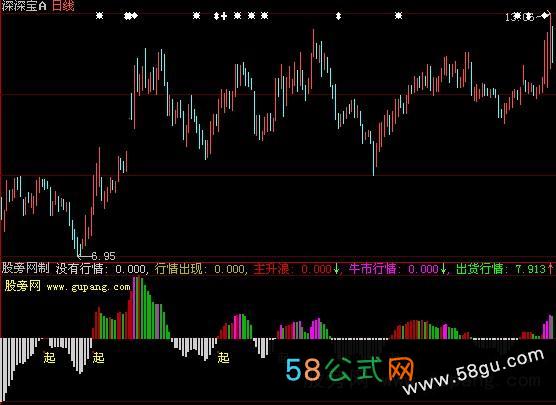Open the 股旁网制 indicator name label
This screenshot has height=405, width=556.
click(26, 268)
